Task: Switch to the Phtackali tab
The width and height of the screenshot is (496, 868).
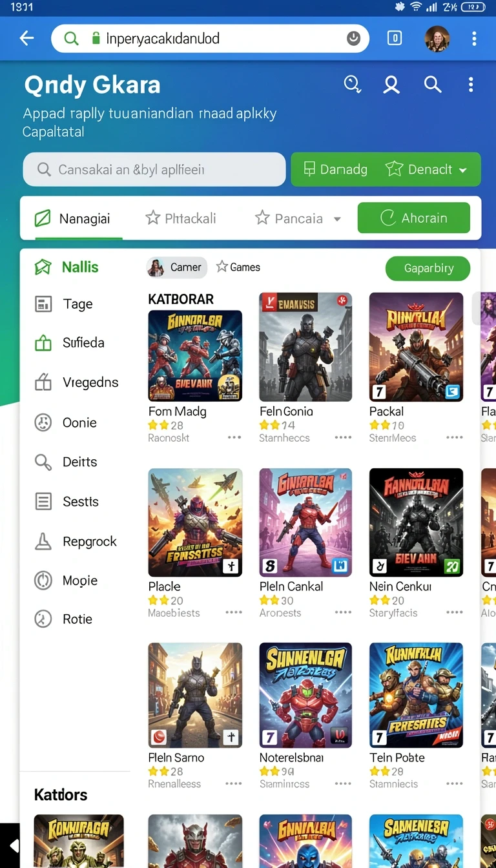Action: click(180, 218)
